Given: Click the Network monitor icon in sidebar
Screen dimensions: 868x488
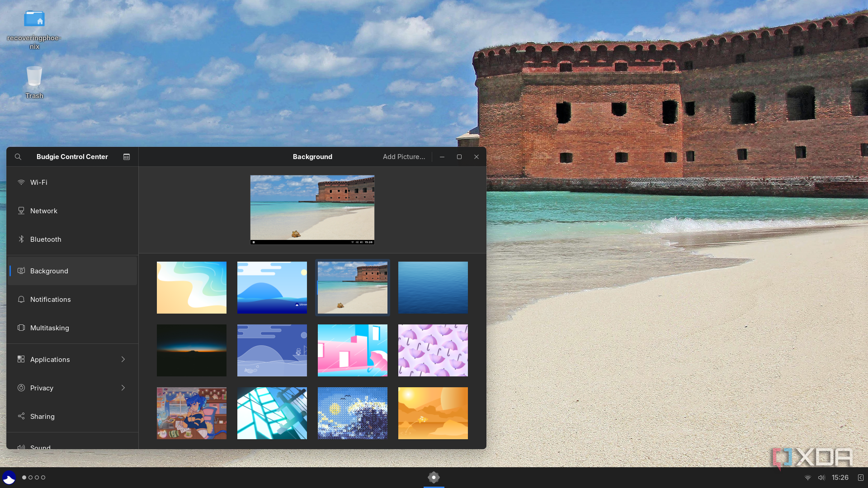Looking at the screenshot, I should coord(21,211).
